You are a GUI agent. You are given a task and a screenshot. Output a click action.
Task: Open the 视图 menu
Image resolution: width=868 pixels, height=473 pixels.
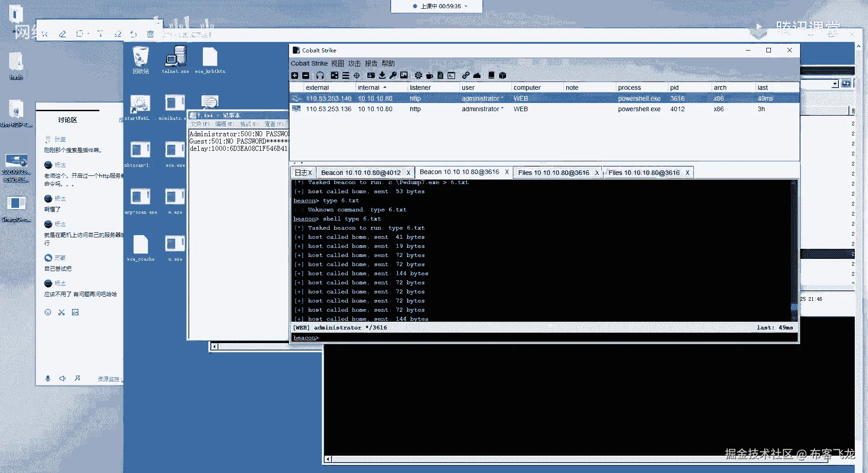(x=337, y=63)
